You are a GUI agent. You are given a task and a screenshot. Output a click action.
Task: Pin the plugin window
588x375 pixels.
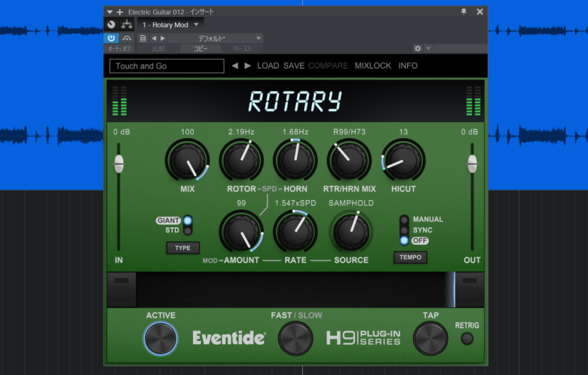(x=464, y=11)
